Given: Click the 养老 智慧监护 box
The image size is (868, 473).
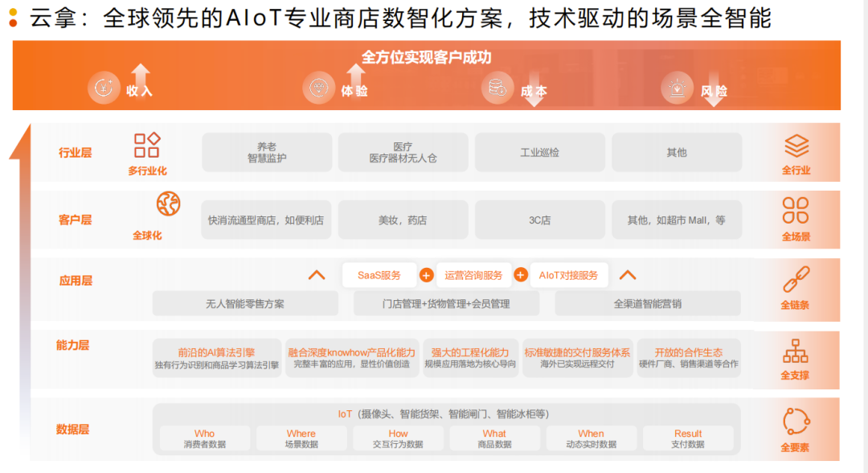Looking at the screenshot, I should click(267, 152).
